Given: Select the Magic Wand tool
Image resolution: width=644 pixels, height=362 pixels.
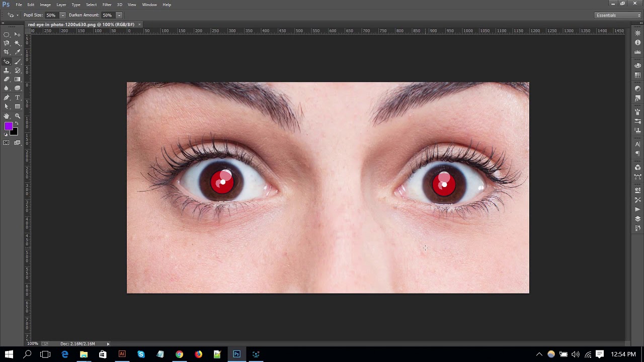Looking at the screenshot, I should 18,43.
